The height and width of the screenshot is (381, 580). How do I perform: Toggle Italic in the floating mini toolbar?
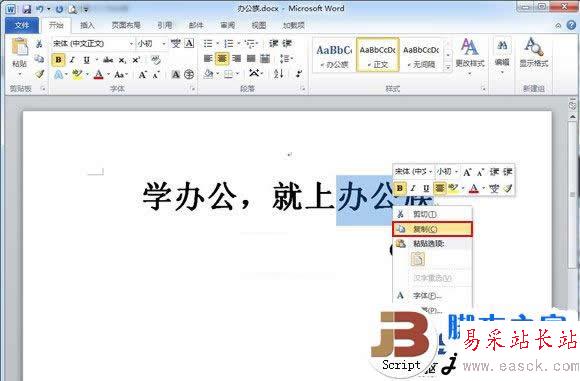pos(413,188)
